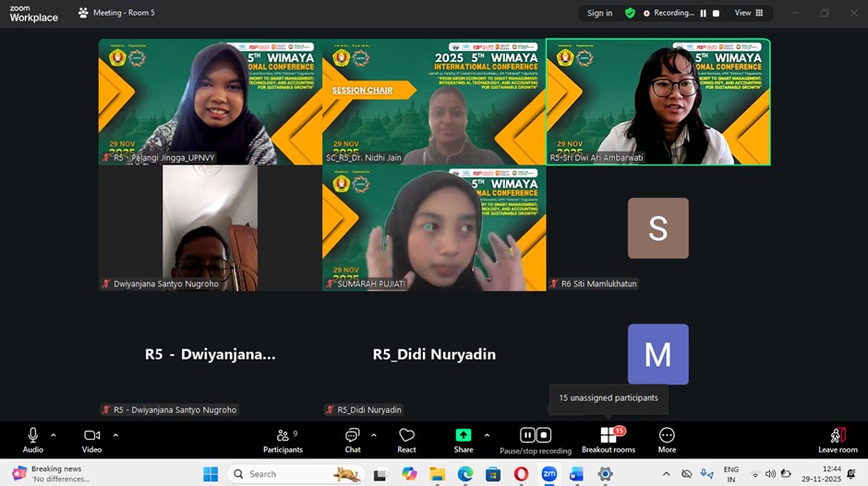Stop recording using the top bar stop button
The image size is (868, 486).
point(716,13)
